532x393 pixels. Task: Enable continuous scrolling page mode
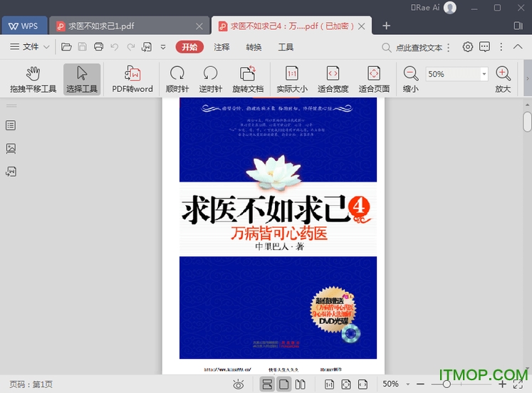tap(267, 384)
